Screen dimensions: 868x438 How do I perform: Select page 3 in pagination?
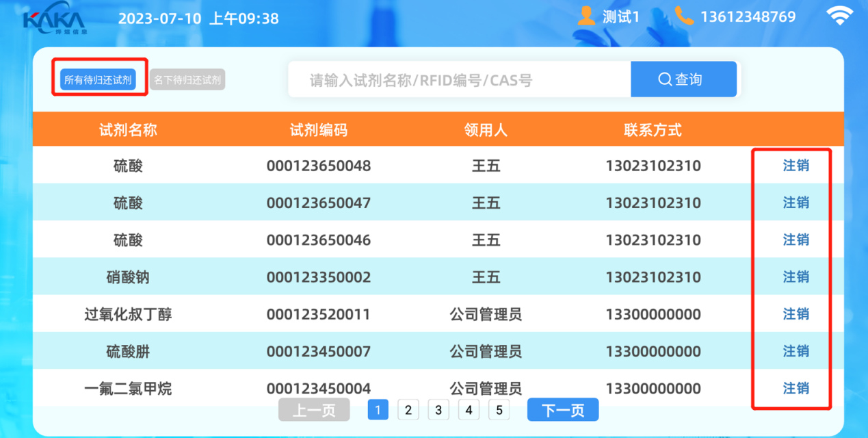(438, 410)
